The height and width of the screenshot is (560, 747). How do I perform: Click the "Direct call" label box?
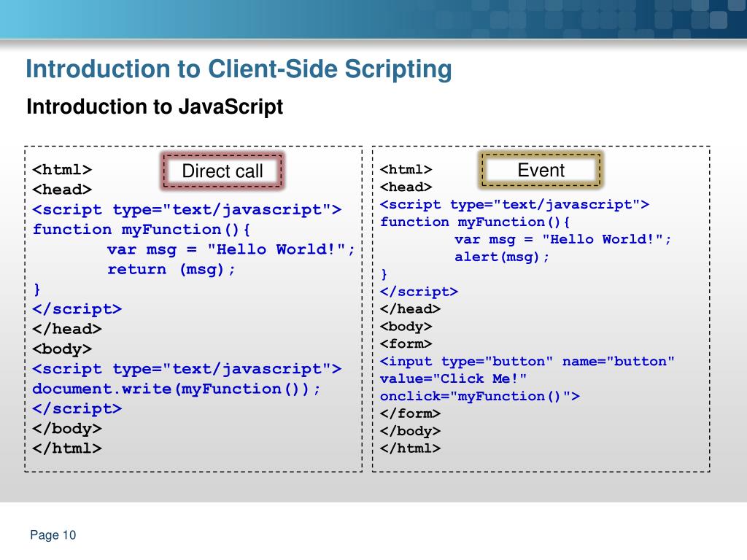[x=222, y=171]
